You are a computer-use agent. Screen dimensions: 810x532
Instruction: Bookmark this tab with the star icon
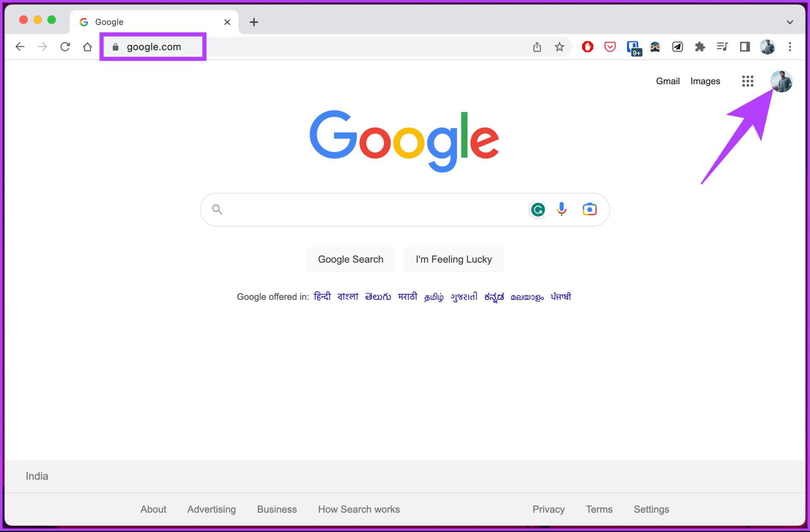(x=559, y=46)
